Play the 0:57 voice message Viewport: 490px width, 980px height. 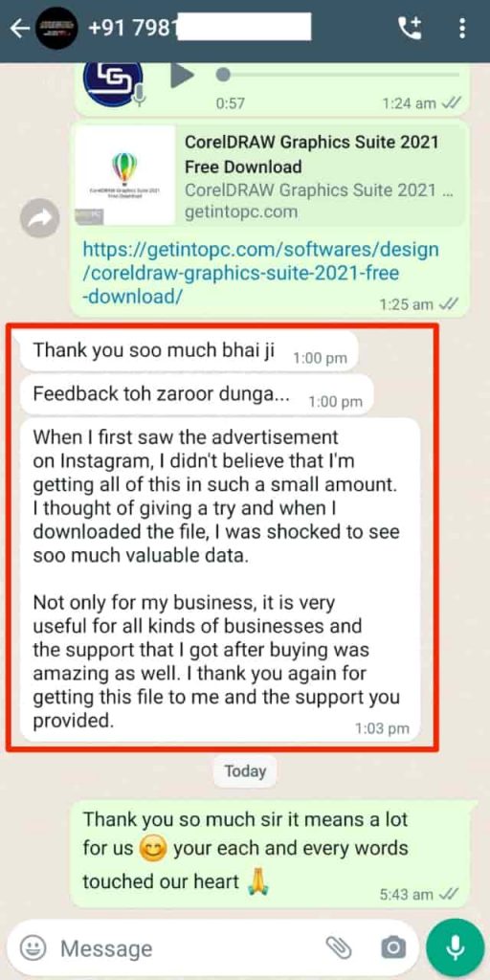point(182,76)
